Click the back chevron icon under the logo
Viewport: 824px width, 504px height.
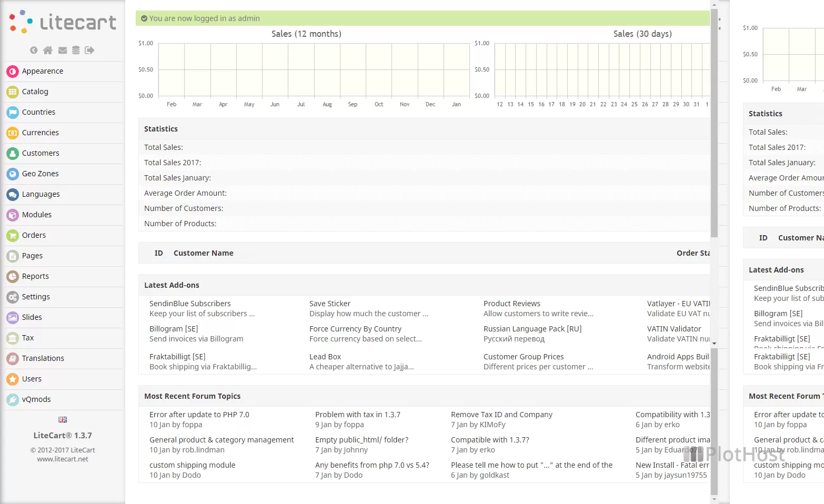tap(34, 50)
